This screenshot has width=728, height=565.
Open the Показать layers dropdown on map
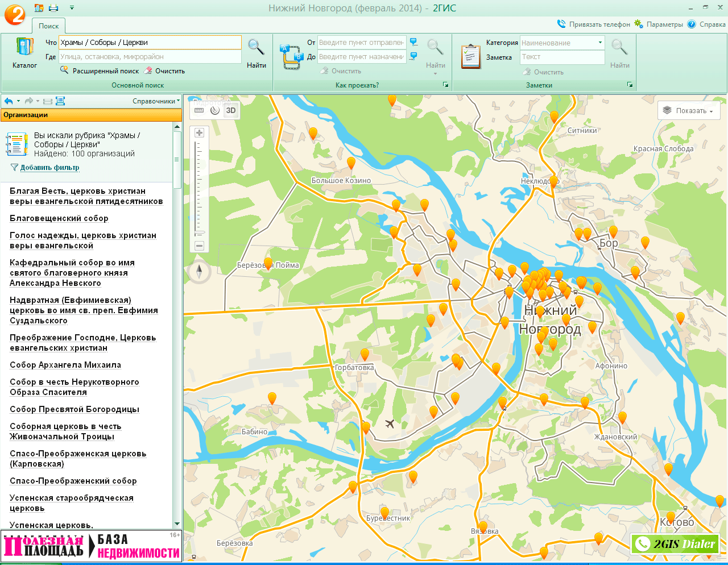coord(689,111)
